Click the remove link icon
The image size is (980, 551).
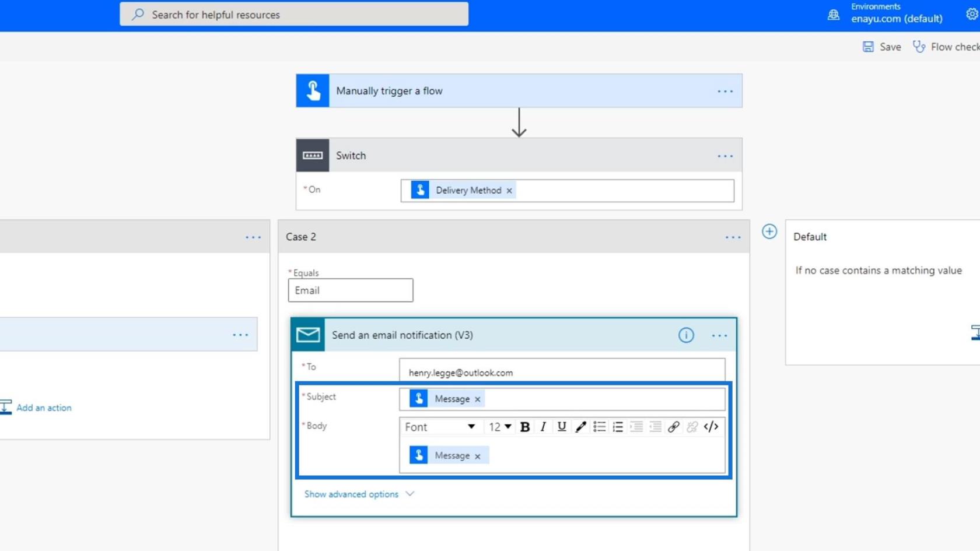pos(692,427)
